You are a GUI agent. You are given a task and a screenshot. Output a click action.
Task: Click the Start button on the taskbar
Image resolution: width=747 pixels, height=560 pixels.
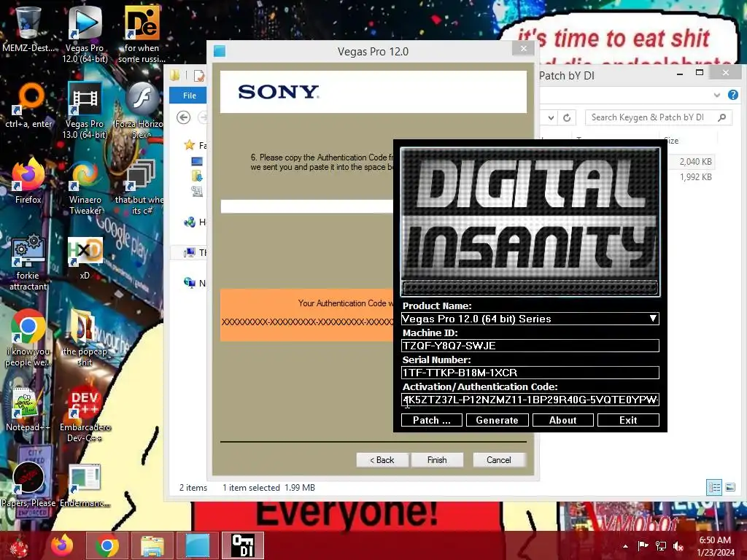(x=19, y=546)
